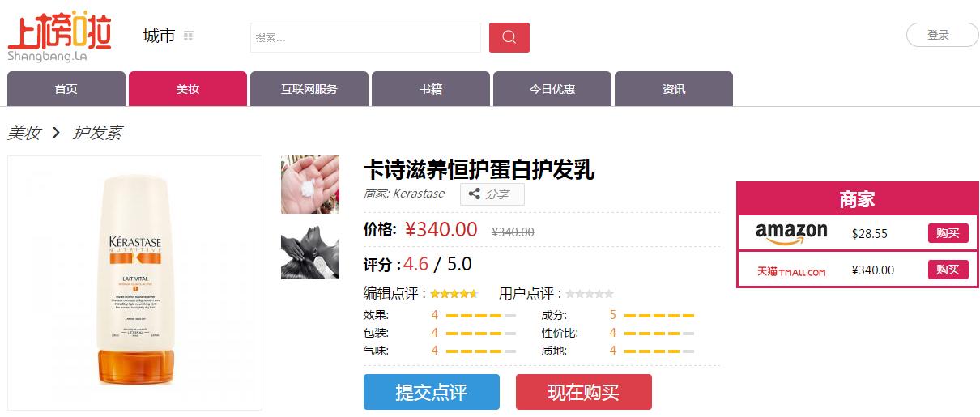The height and width of the screenshot is (417, 980).
Task: Click the share icon next to 分享
Action: tap(475, 194)
